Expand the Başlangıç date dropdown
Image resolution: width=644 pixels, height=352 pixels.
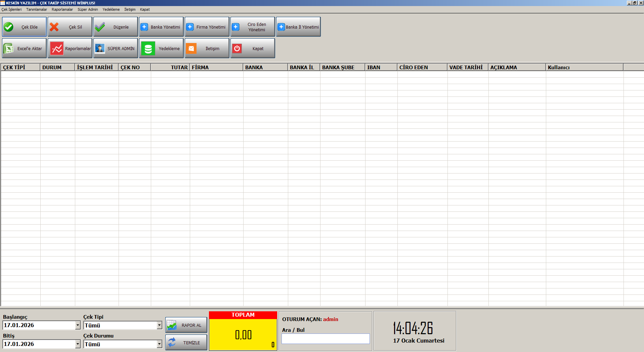[78, 325]
